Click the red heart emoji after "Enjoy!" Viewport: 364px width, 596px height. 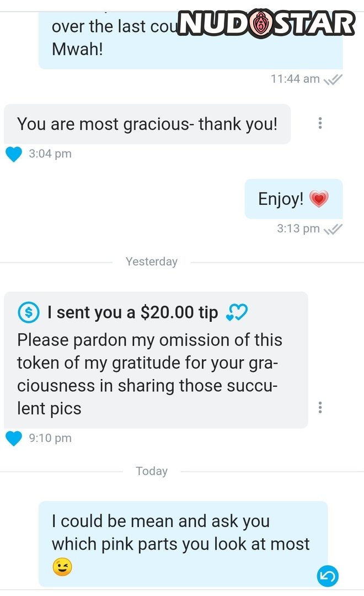319,199
